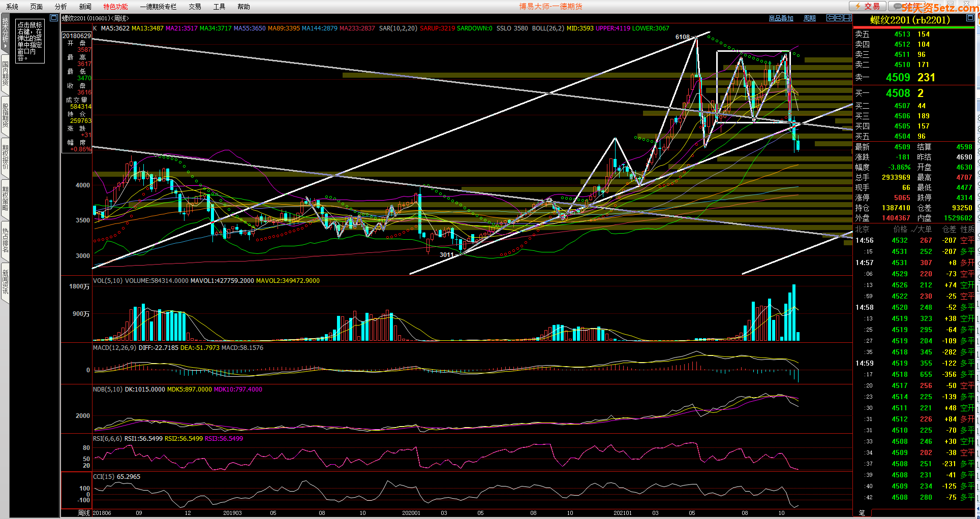This screenshot has width=980, height=519.
Task: Click the 持仓 value 1387410
Action: click(x=896, y=208)
